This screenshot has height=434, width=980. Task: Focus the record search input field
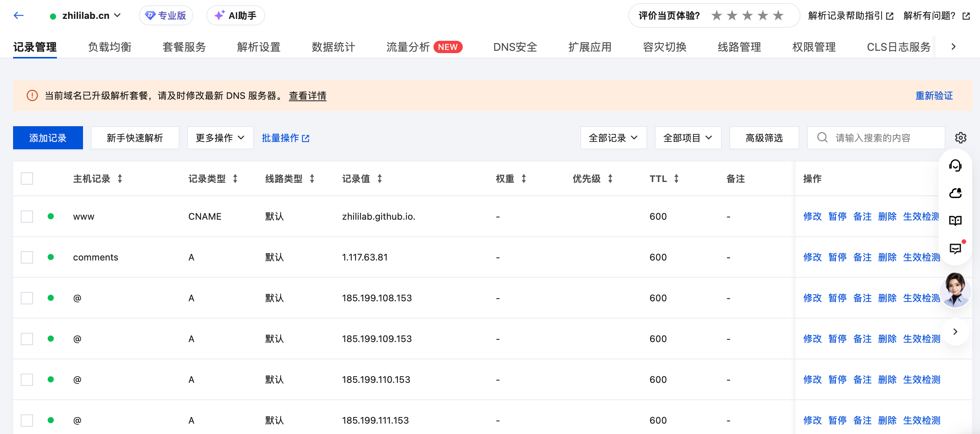[876, 138]
